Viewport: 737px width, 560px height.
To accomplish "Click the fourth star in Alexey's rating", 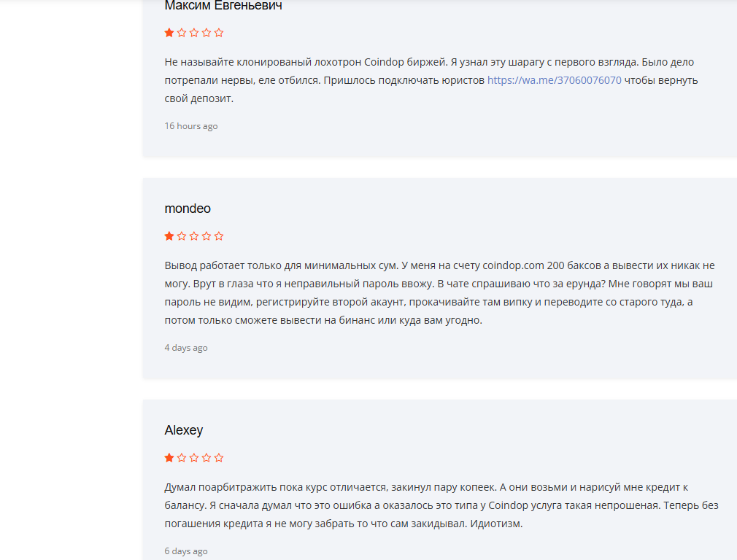I will [x=207, y=458].
